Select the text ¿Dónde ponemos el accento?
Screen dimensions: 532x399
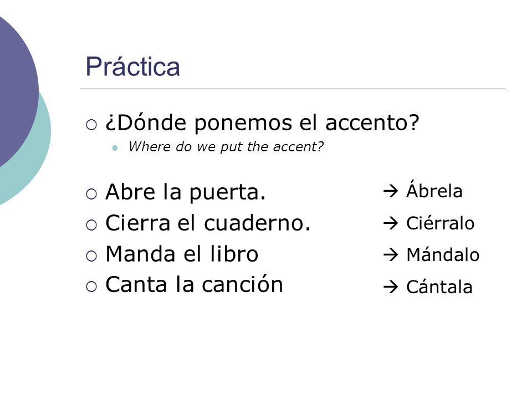coord(262,123)
